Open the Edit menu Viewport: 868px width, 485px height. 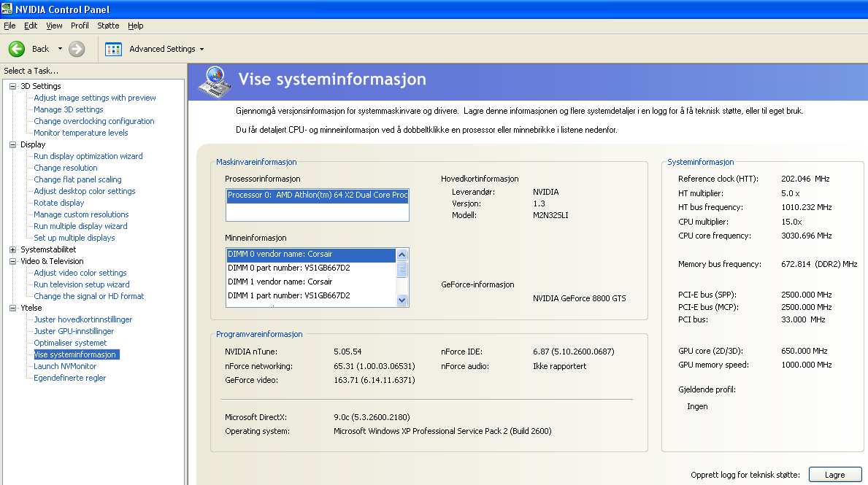coord(31,26)
